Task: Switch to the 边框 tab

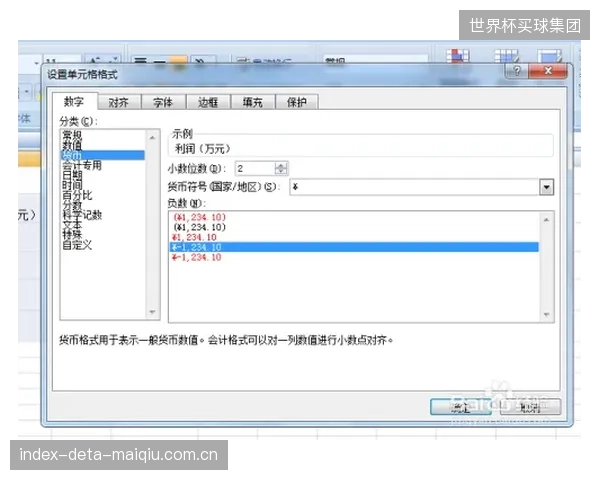Action: click(208, 102)
